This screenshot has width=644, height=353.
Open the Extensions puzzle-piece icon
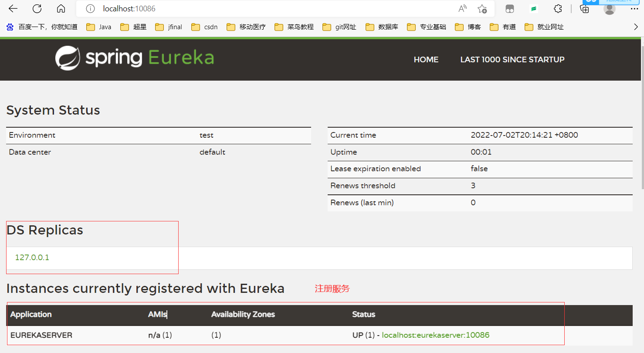558,9
